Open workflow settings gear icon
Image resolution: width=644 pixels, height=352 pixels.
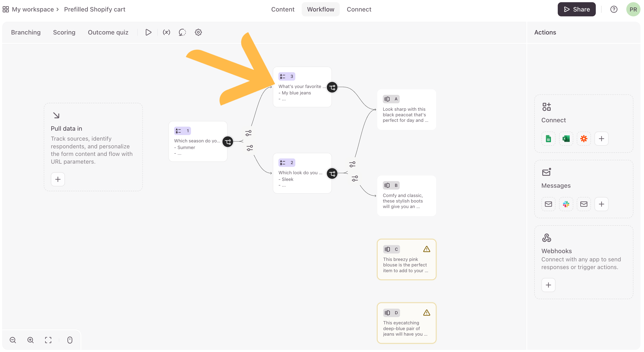tap(198, 33)
